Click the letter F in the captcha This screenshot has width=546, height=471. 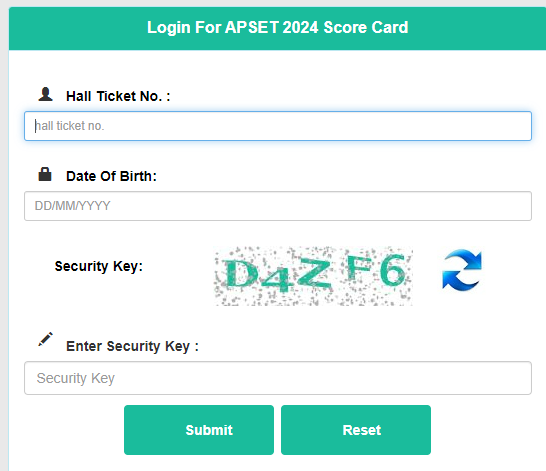click(359, 267)
